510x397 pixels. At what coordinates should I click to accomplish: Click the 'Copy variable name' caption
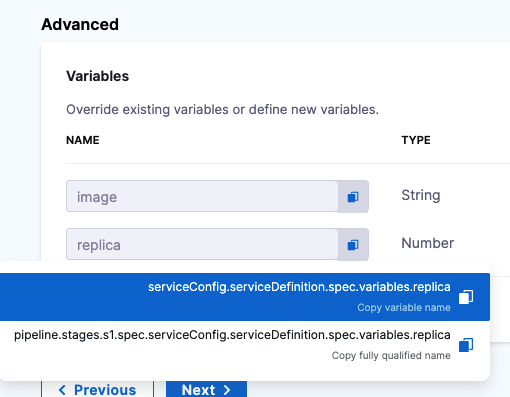(404, 307)
